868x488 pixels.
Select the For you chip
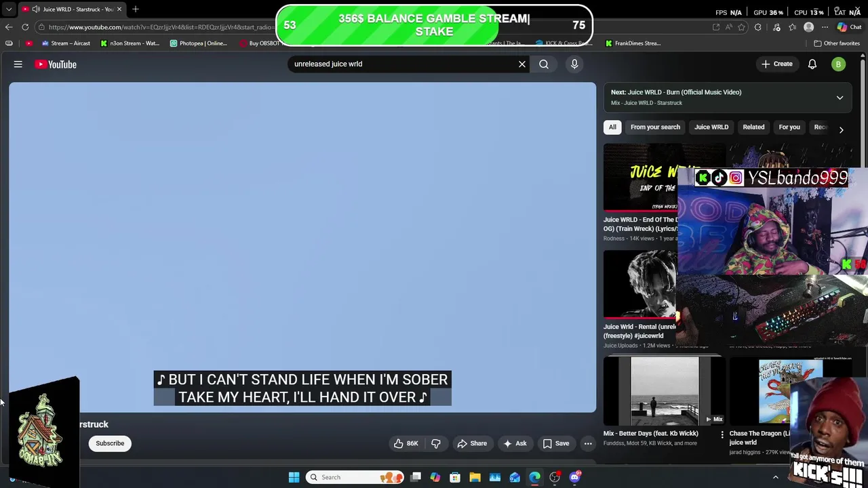click(789, 127)
